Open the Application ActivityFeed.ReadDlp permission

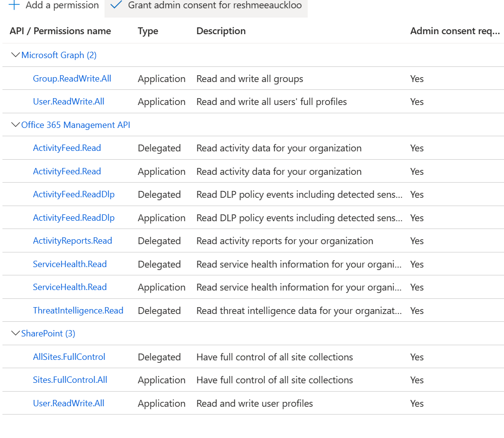coord(74,218)
